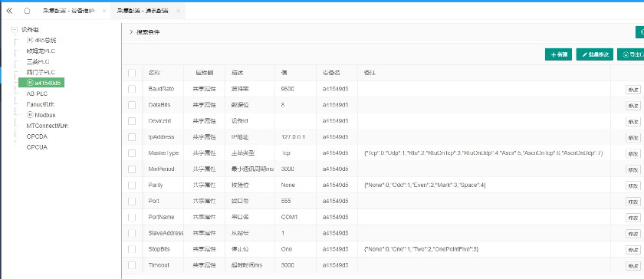Click the teal button at top right corner
The image size is (644, 279).
[640, 31]
